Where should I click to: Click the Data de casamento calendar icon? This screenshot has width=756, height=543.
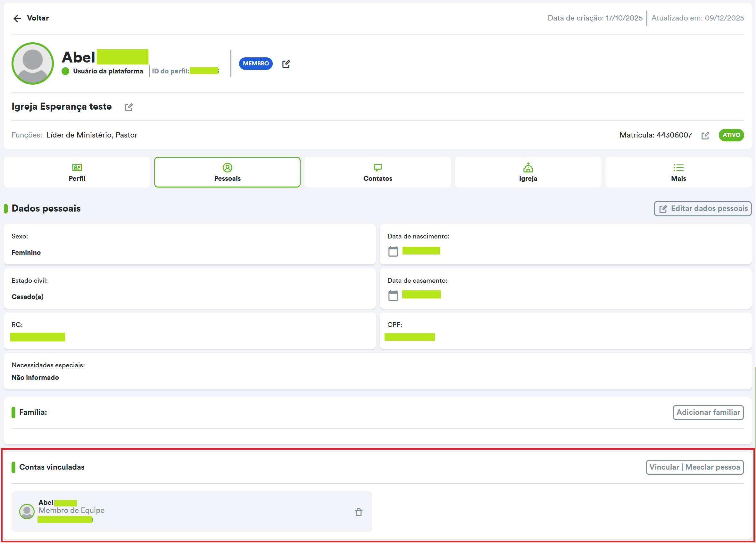393,295
